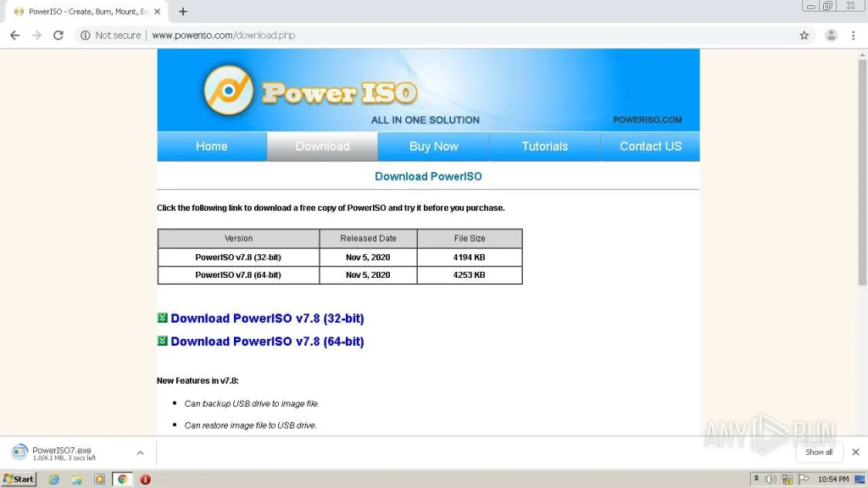This screenshot has width=868, height=488.
Task: Select the 4194 KB file size cell
Action: click(470, 258)
